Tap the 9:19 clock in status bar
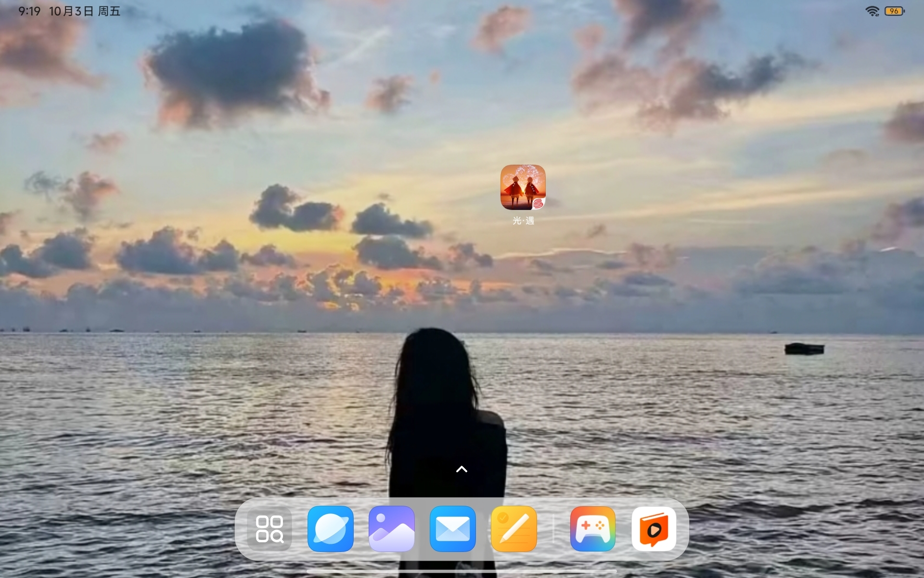 (x=29, y=11)
